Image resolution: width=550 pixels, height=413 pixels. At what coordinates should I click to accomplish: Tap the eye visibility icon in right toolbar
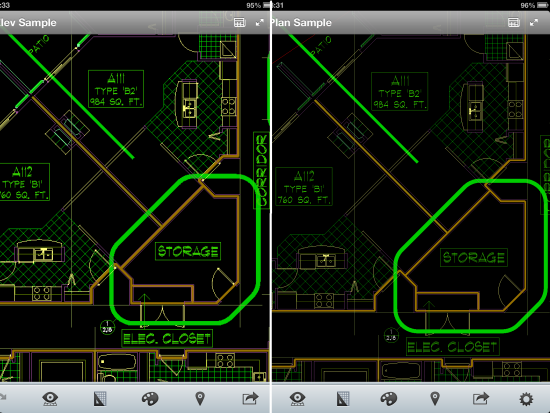[297, 399]
